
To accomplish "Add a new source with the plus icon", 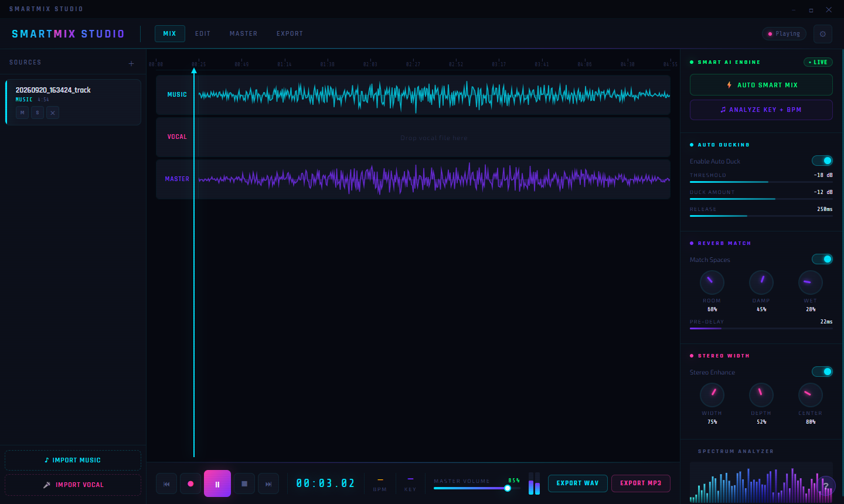I will (x=131, y=63).
